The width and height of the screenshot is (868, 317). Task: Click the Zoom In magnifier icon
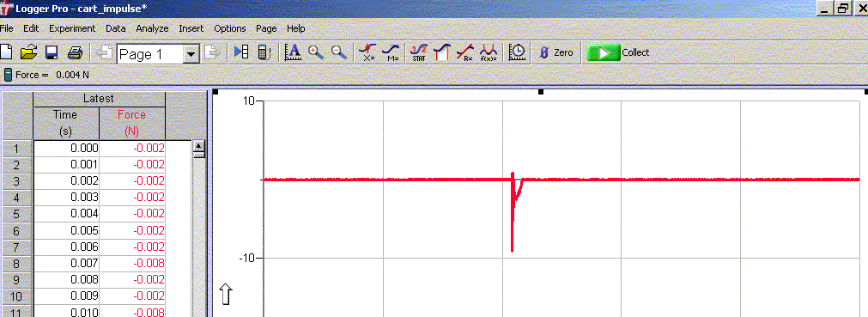(316, 52)
